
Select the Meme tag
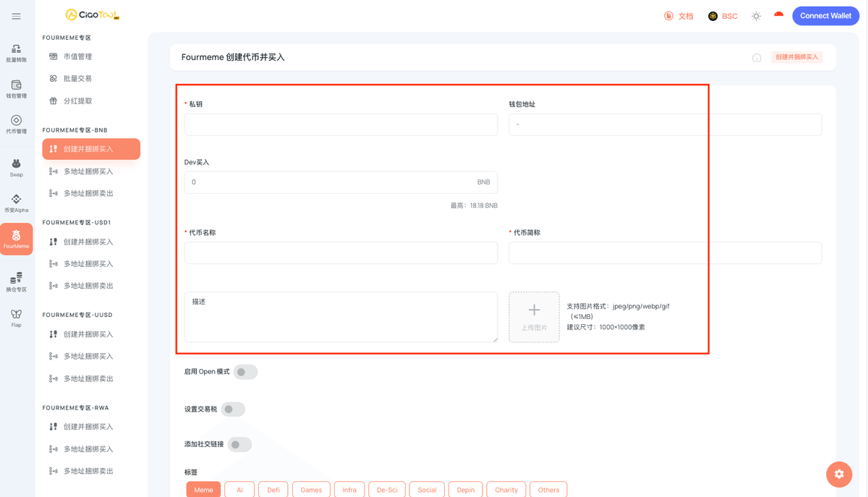click(203, 490)
